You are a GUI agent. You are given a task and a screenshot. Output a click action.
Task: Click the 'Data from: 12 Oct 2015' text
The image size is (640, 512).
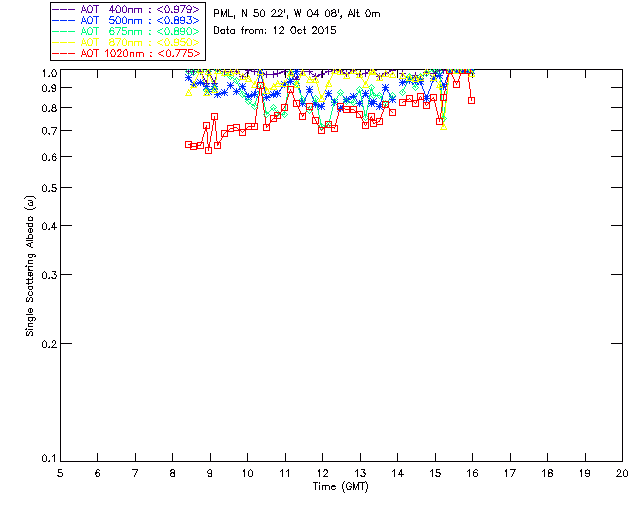tap(275, 31)
